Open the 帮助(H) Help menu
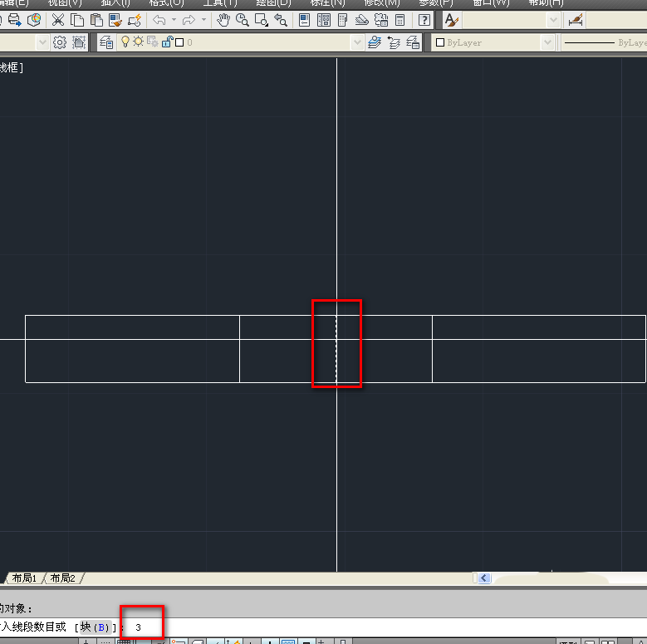 546,2
